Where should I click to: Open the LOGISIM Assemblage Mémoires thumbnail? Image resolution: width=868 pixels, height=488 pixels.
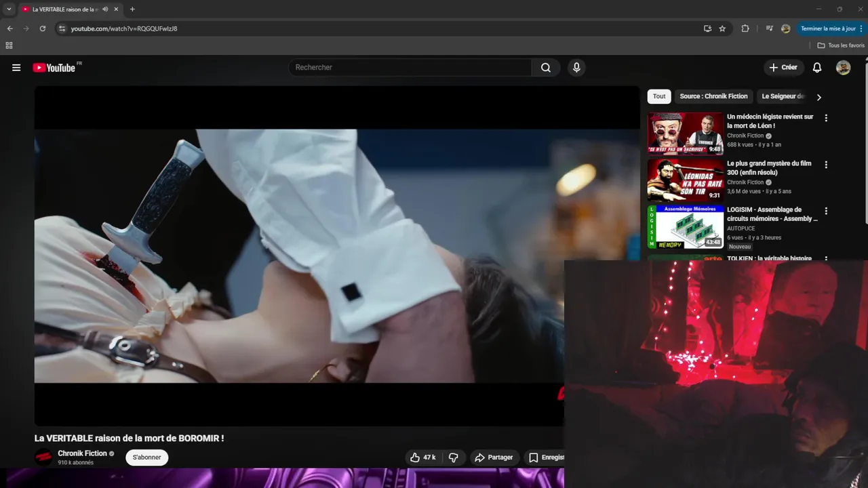coord(685,227)
